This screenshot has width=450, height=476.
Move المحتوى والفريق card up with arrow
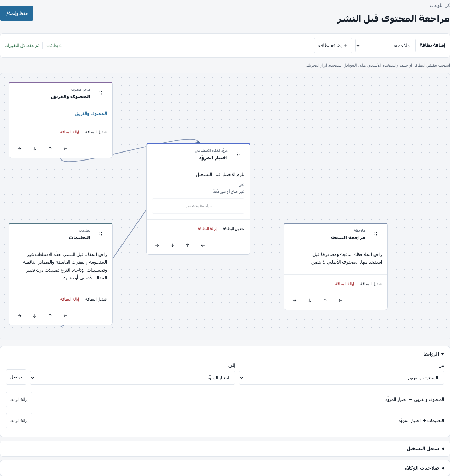click(50, 149)
